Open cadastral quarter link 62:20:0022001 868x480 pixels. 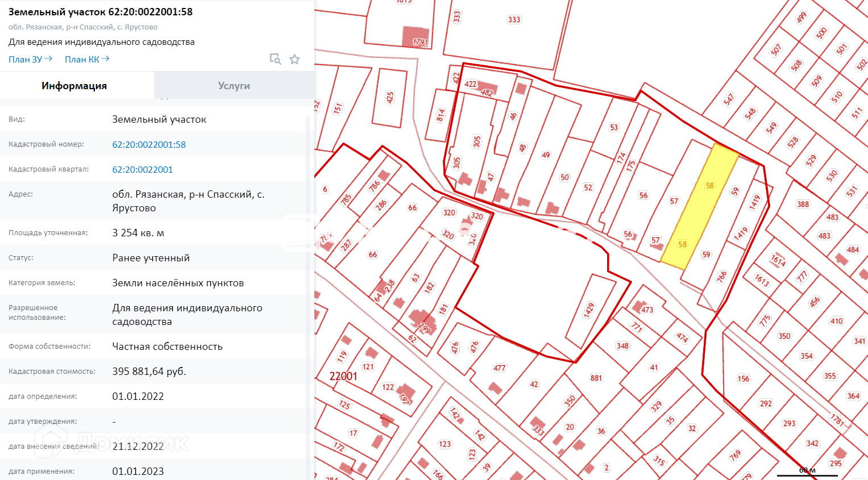coord(143,169)
